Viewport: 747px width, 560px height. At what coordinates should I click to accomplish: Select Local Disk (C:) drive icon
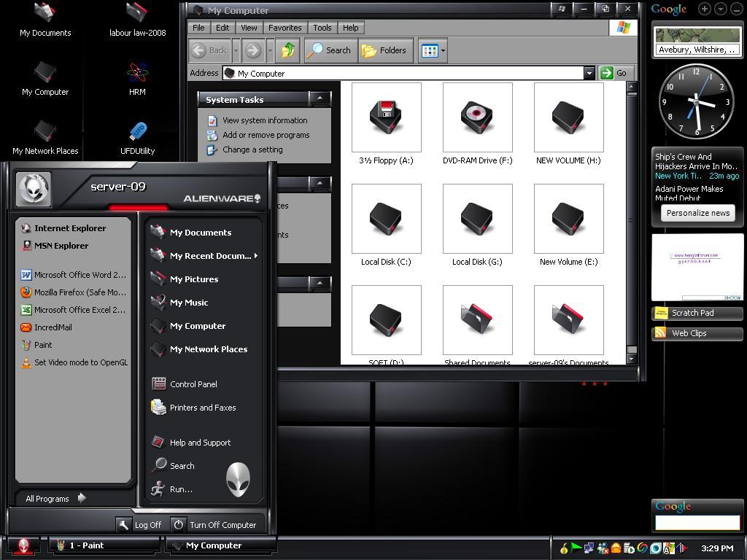tap(386, 219)
